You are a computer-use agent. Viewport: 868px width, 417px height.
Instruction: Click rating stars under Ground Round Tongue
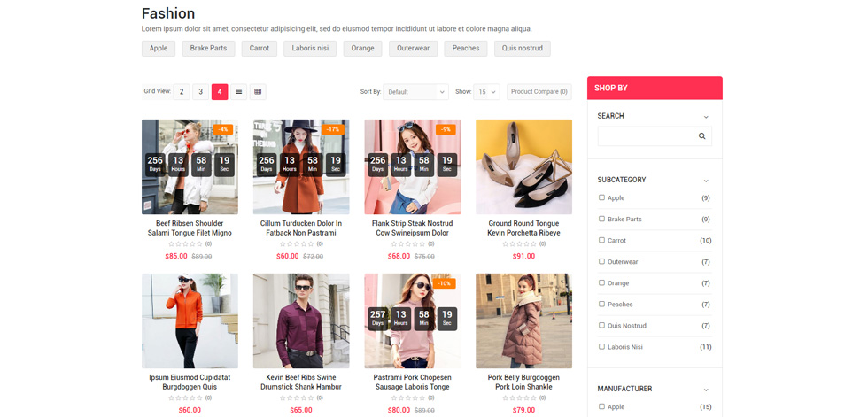click(x=519, y=243)
